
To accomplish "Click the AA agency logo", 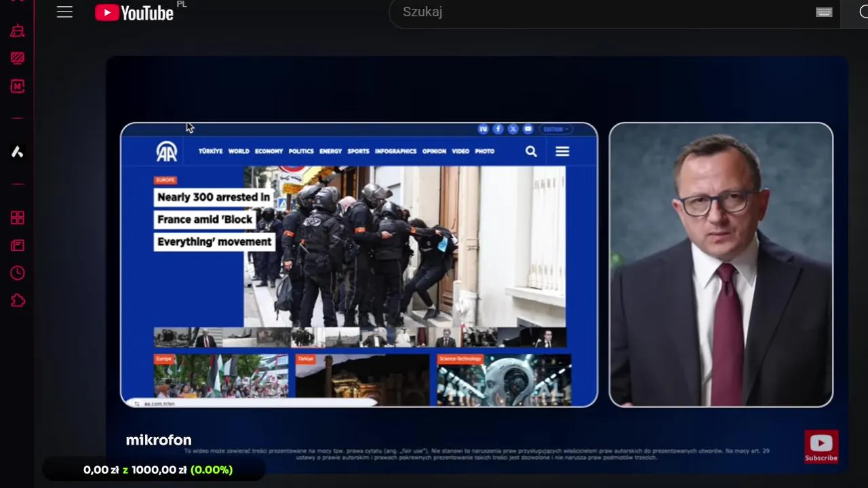I will point(167,151).
